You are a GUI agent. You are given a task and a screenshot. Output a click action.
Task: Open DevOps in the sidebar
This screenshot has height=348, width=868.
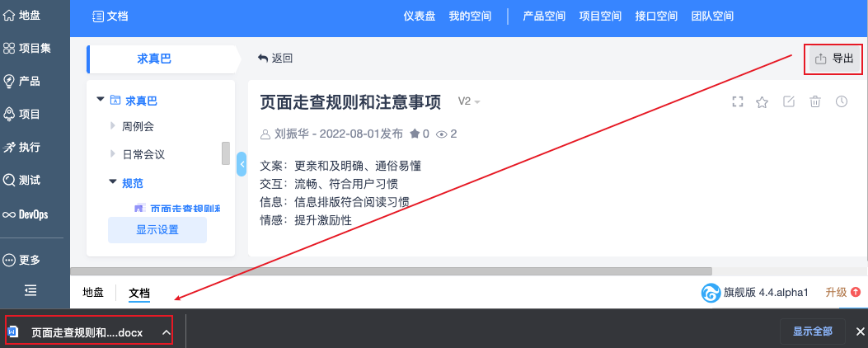click(x=26, y=214)
